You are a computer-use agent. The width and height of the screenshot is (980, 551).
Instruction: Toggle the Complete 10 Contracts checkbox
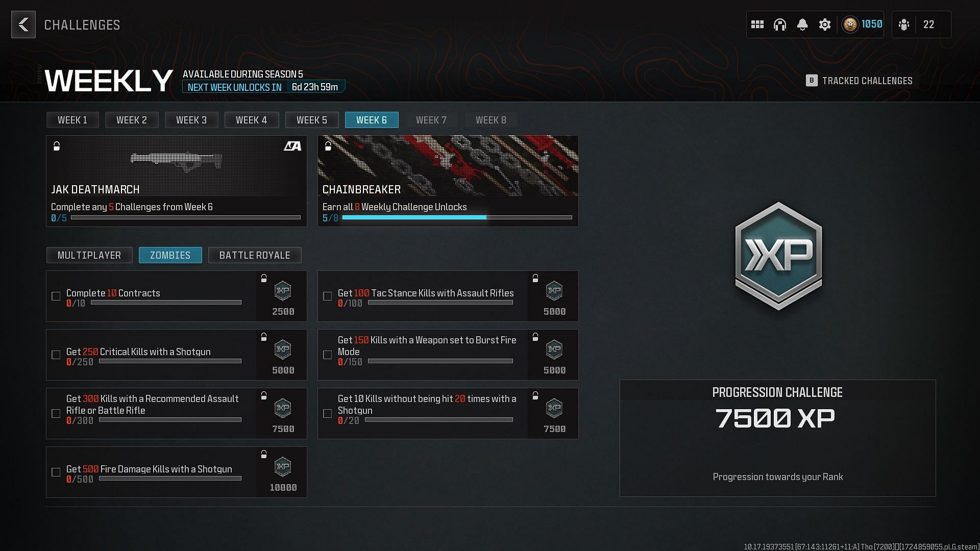click(56, 297)
